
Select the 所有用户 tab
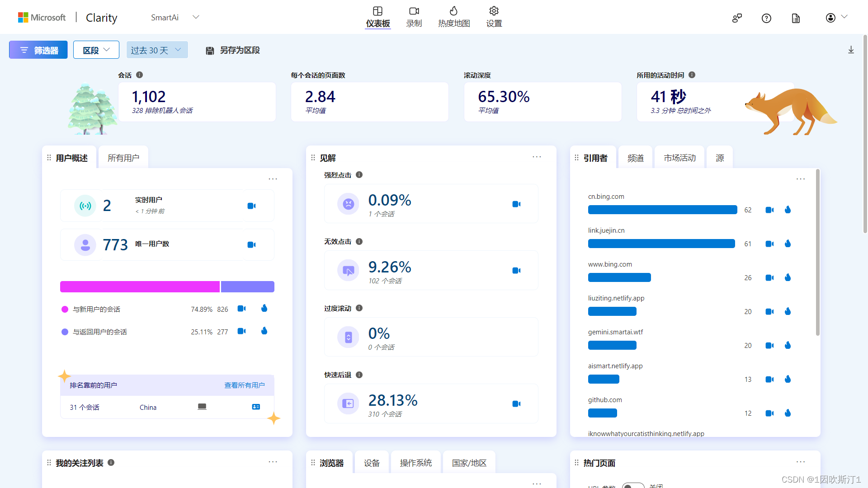123,158
